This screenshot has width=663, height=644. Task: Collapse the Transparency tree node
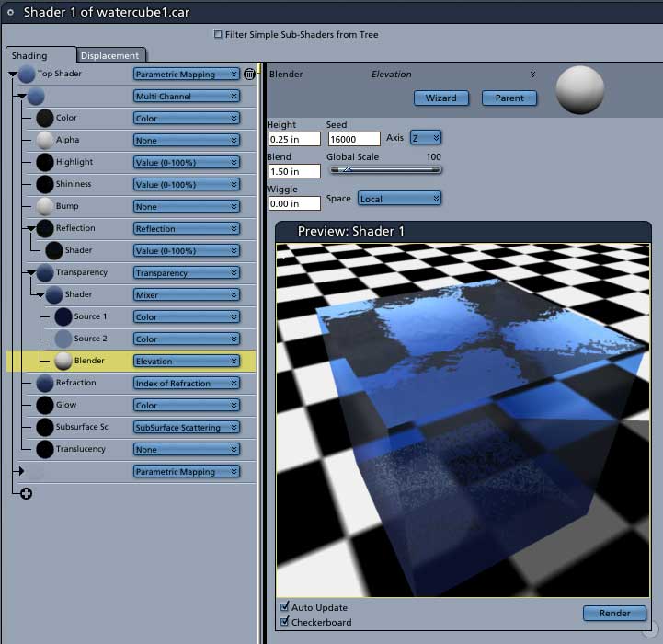click(31, 272)
